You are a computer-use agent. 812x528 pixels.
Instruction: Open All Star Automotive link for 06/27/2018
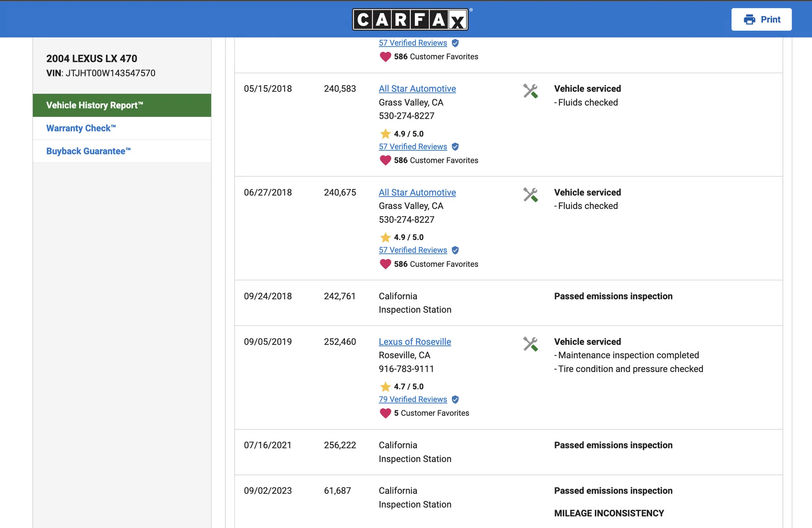[417, 192]
